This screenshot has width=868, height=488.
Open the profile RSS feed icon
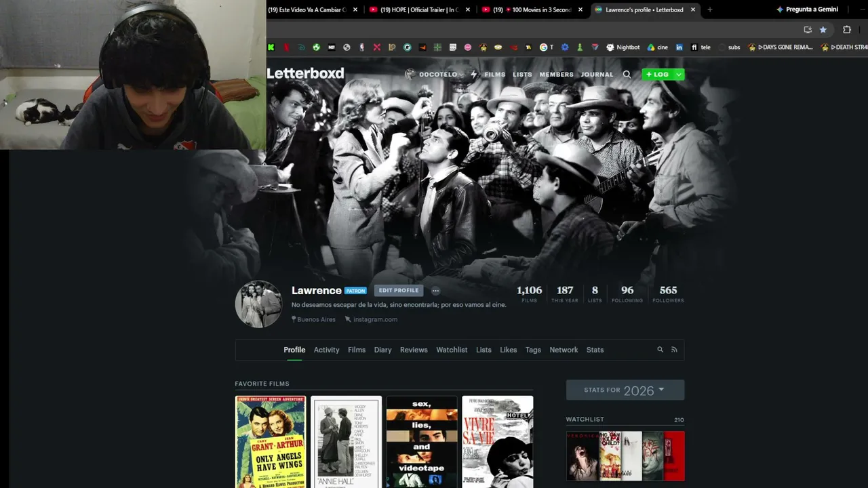point(674,350)
